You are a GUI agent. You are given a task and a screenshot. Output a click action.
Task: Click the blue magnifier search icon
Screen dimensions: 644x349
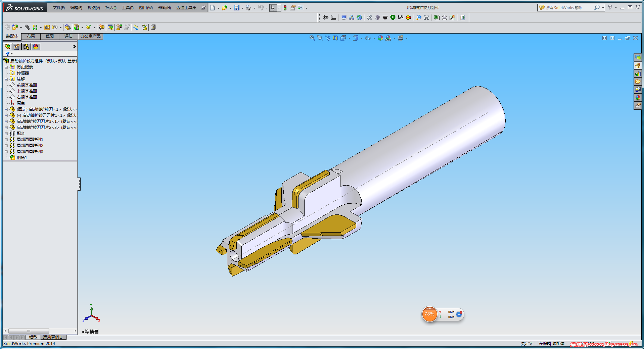click(x=419, y=17)
